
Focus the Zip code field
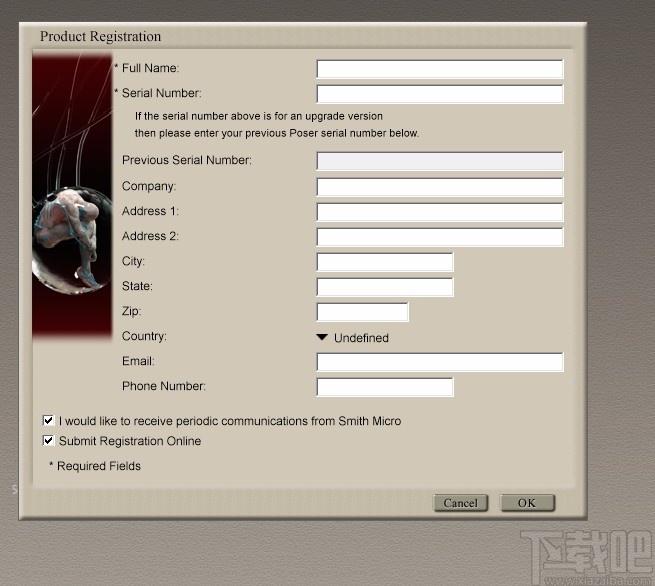(362, 312)
